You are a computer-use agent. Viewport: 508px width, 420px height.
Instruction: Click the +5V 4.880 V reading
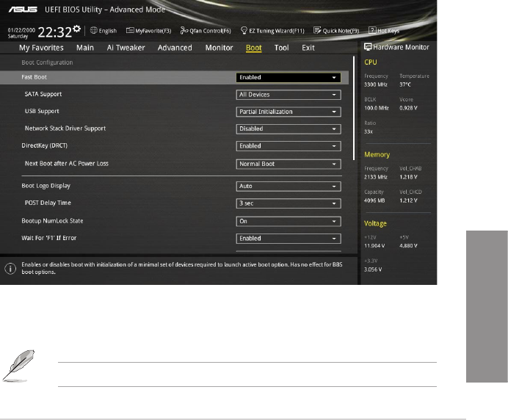(x=408, y=246)
